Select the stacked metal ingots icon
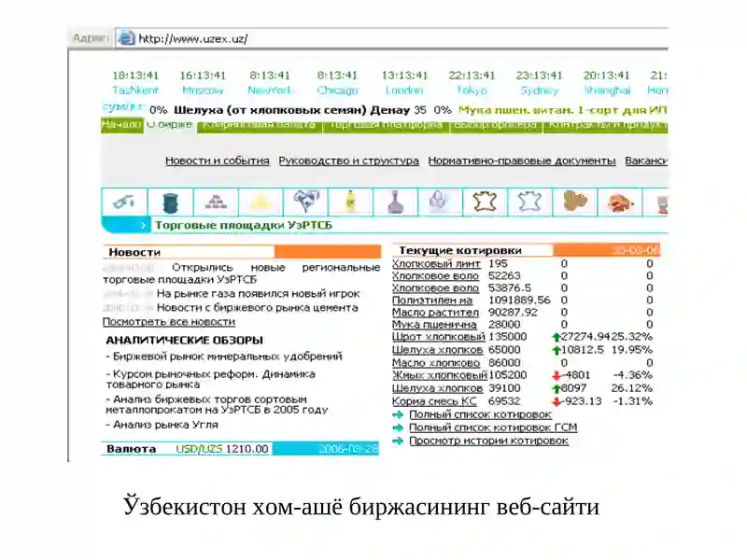 [216, 202]
